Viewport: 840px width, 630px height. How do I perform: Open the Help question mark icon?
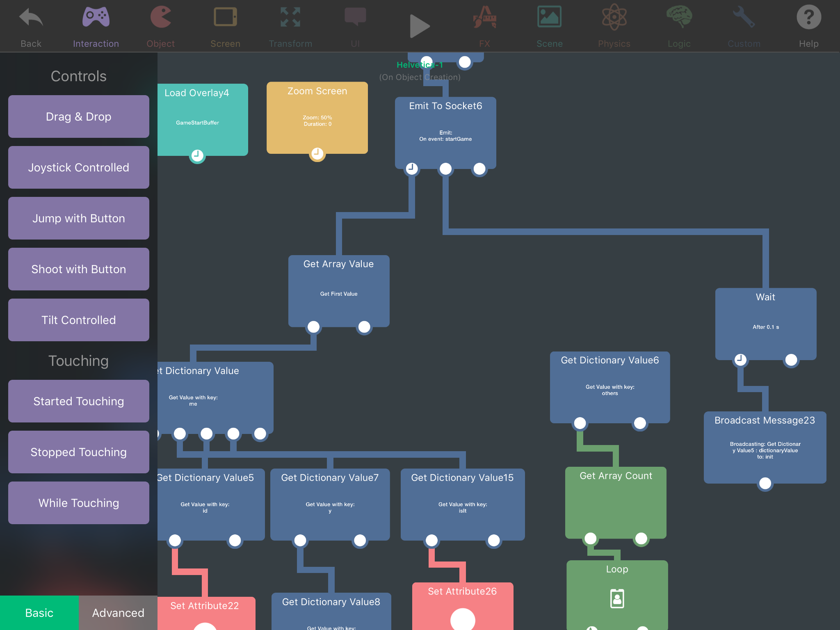(x=809, y=17)
